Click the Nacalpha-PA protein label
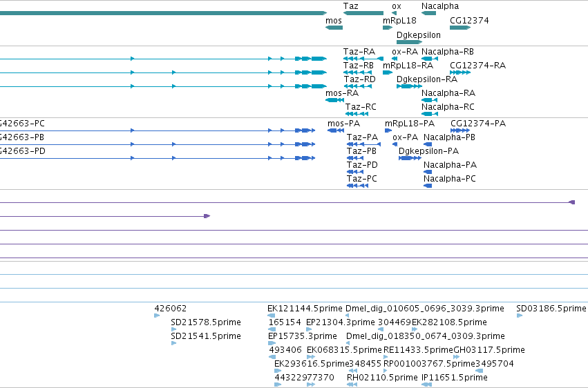 [450, 165]
